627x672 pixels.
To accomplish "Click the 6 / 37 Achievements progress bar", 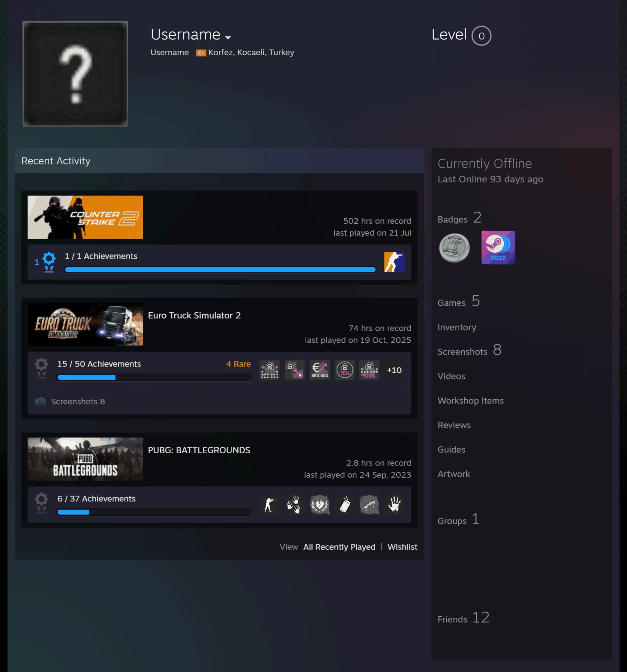I will coord(154,512).
